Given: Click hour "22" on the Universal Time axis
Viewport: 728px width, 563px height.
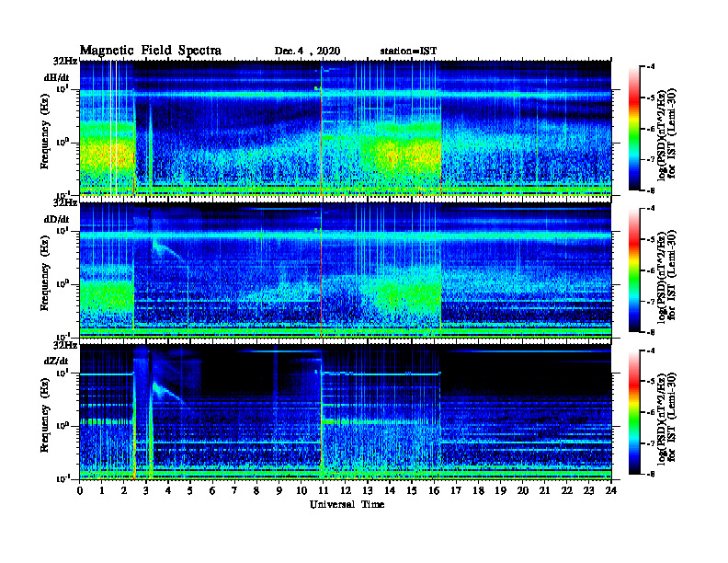Looking at the screenshot, I should pyautogui.click(x=567, y=491).
